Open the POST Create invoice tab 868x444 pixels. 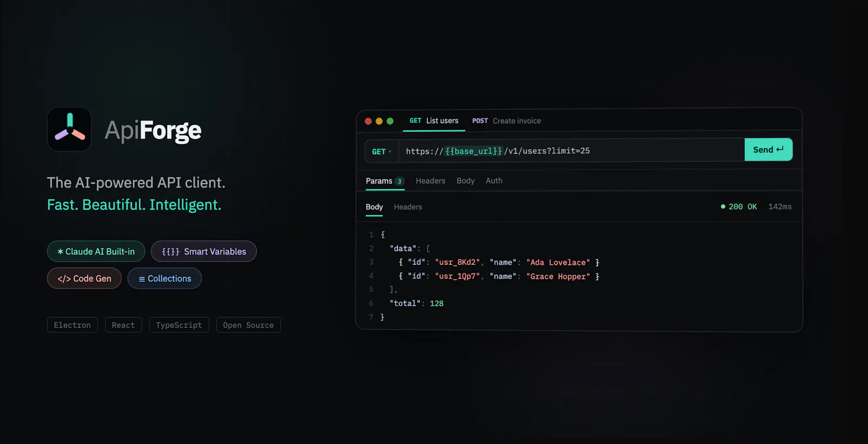[x=507, y=121]
